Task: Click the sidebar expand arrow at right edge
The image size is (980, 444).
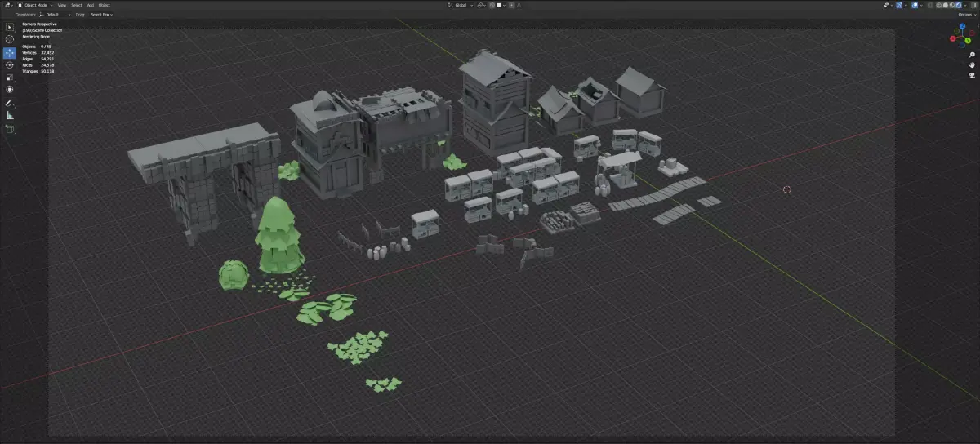Action: tap(977, 24)
